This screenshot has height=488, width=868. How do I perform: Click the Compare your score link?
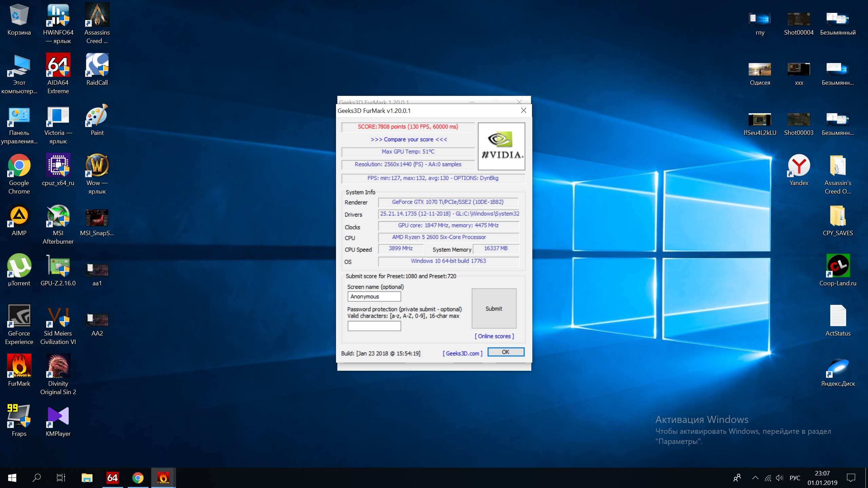[x=409, y=139]
